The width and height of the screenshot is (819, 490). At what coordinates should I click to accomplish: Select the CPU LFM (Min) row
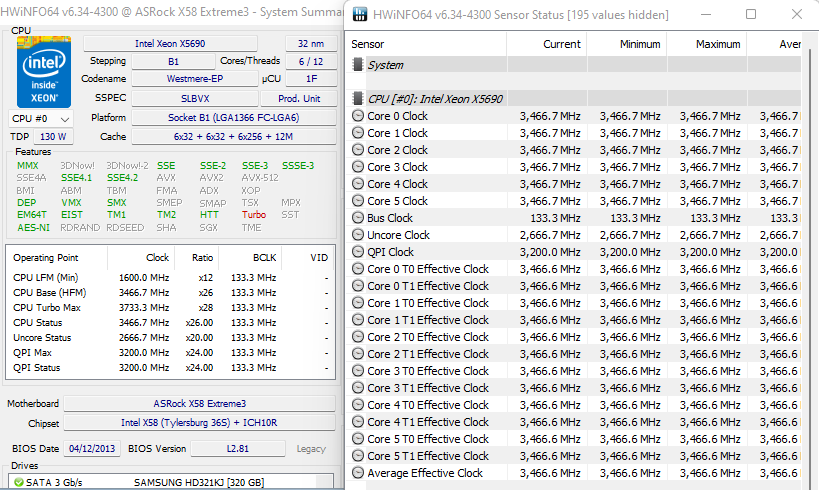(x=170, y=277)
